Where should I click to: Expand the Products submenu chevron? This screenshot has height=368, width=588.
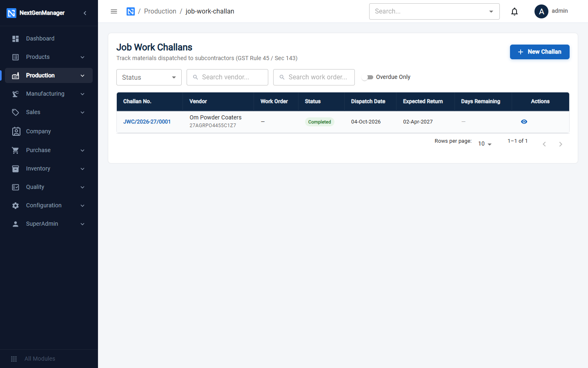(x=82, y=57)
